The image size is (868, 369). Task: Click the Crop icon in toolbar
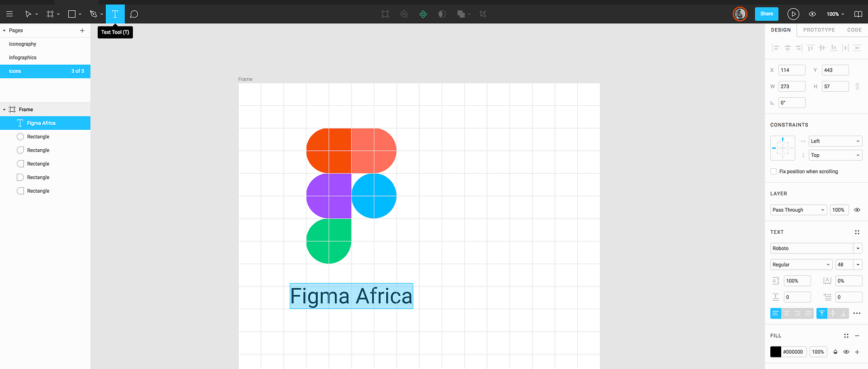tap(483, 14)
